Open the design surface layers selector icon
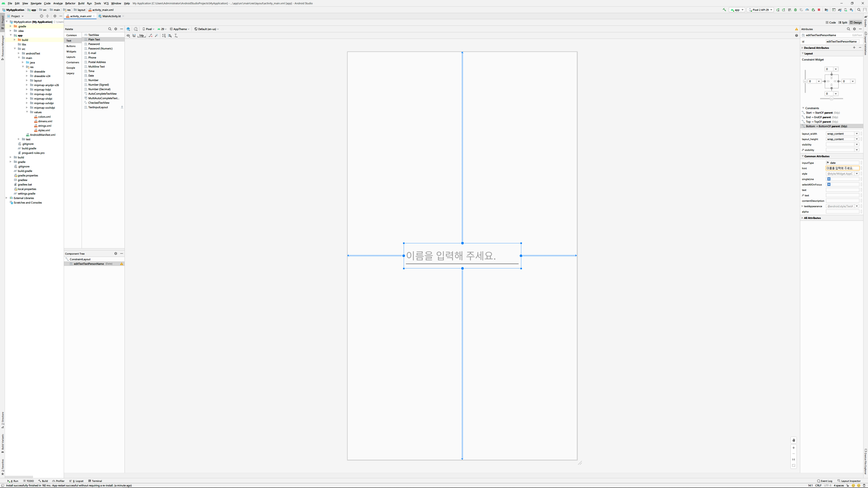Image resolution: width=868 pixels, height=488 pixels. click(x=128, y=29)
